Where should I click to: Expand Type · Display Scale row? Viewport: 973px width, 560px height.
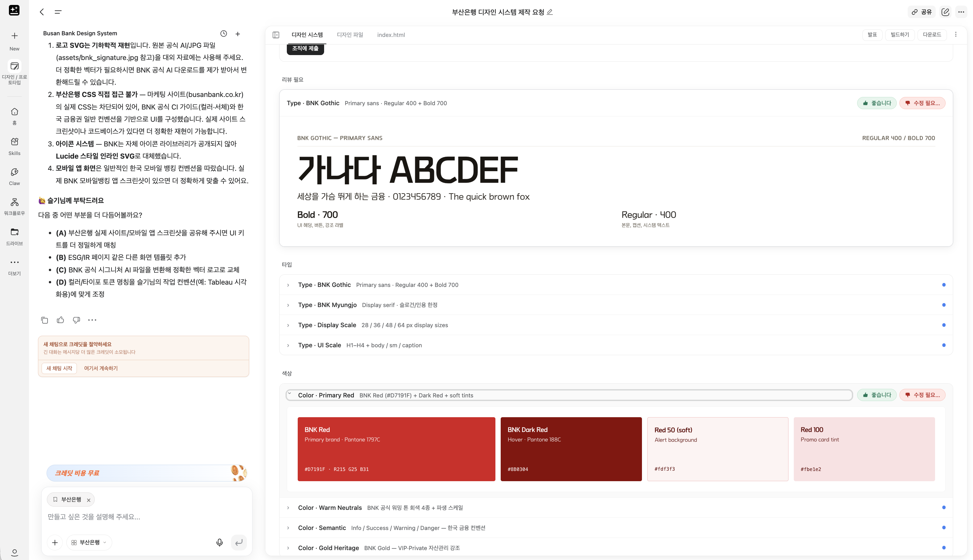(x=616, y=325)
